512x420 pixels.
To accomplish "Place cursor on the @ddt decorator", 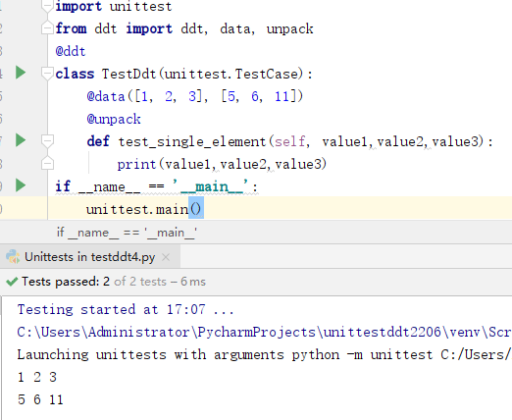I will 71,51.
